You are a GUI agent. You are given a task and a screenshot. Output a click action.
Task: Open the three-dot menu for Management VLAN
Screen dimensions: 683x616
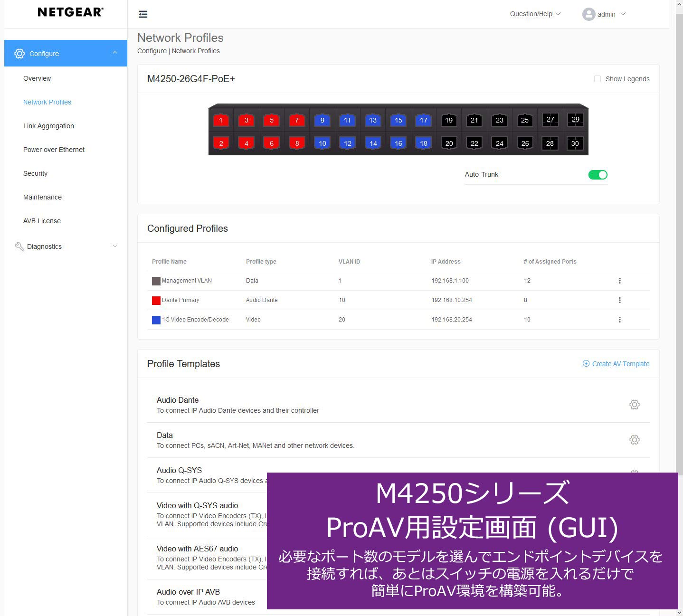tap(620, 281)
